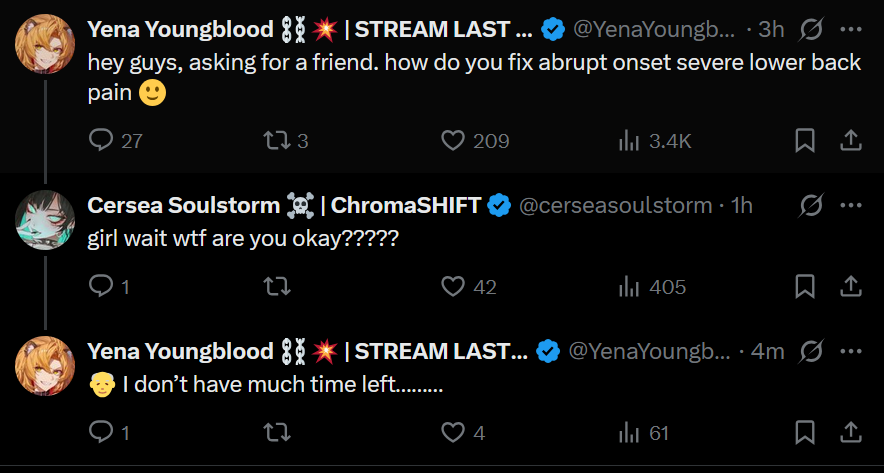Open Cersea Soulstorm's profile avatar

click(x=45, y=219)
